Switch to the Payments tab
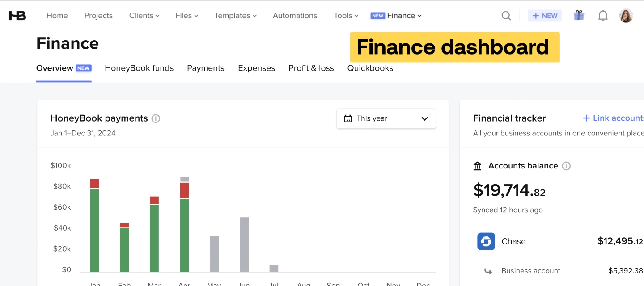644x286 pixels. 206,68
